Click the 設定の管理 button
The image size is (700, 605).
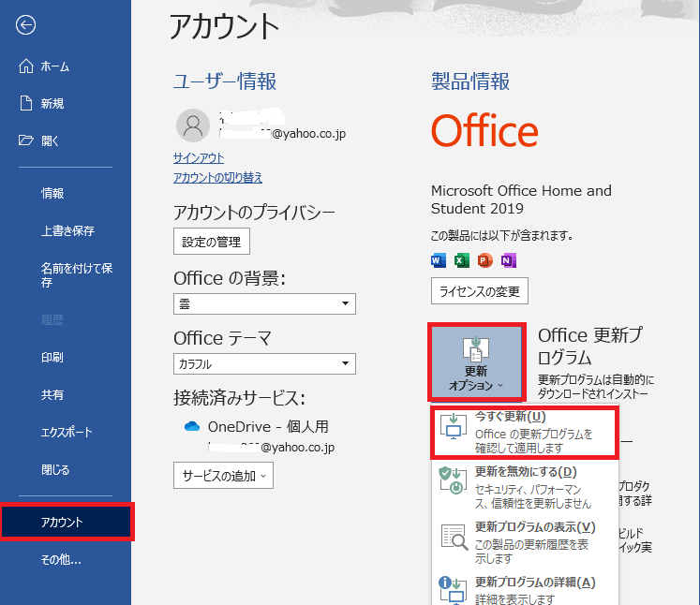(x=212, y=242)
